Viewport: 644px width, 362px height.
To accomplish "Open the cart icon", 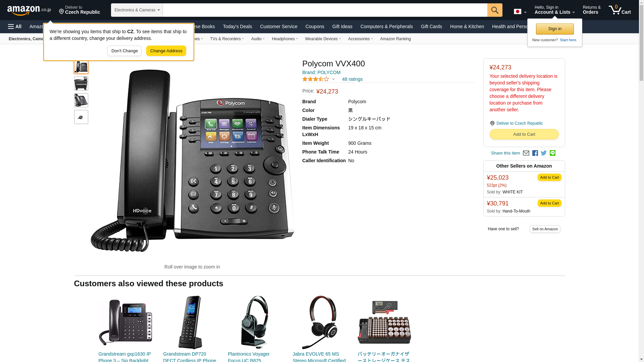I will pyautogui.click(x=620, y=10).
